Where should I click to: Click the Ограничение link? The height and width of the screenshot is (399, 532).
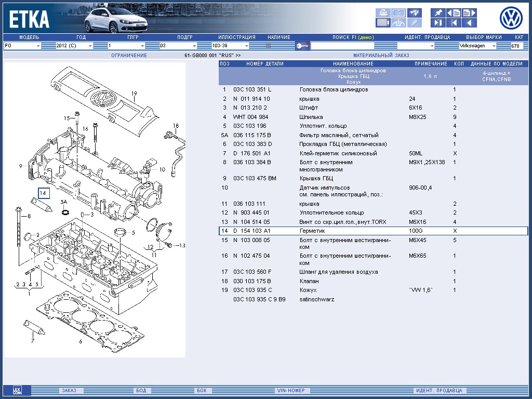click(x=129, y=55)
